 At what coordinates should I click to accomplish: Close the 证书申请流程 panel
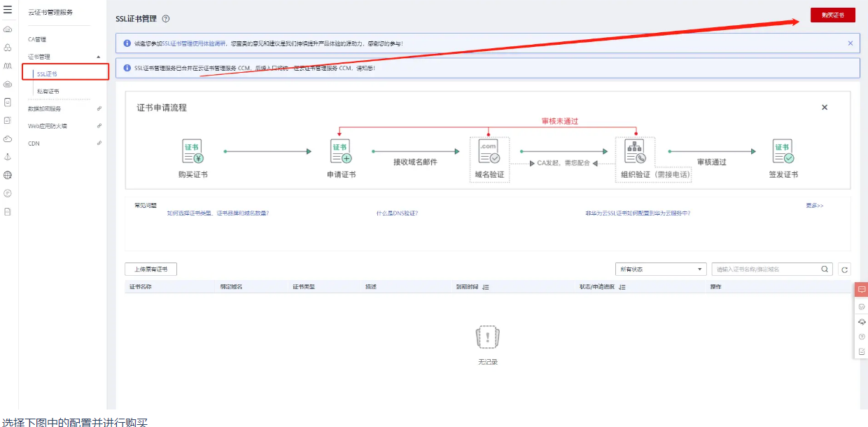(825, 107)
